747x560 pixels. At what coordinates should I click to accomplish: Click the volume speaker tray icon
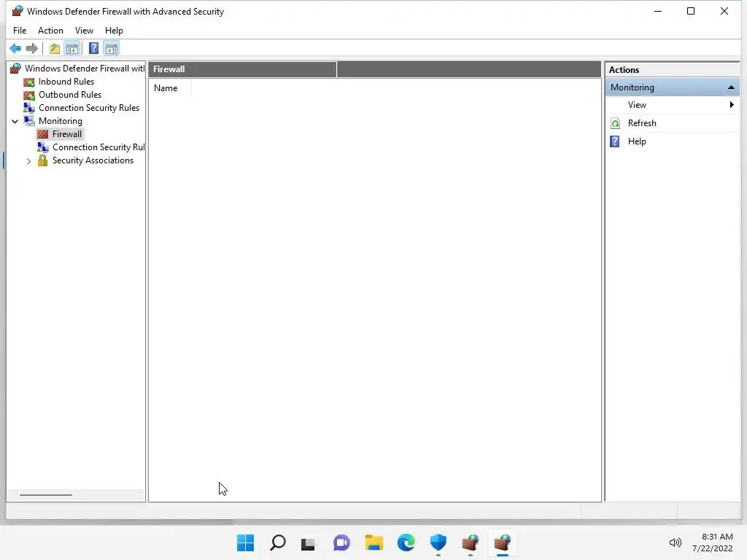675,542
